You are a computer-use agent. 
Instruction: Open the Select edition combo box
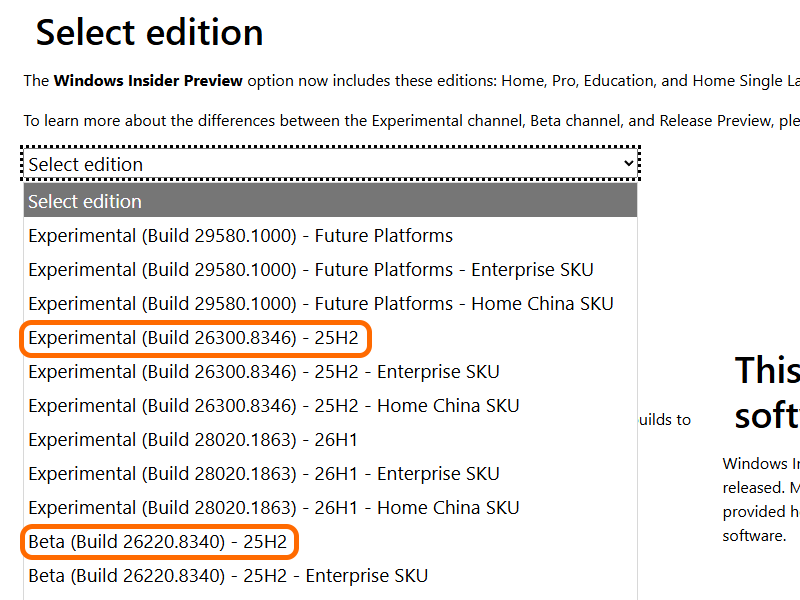(330, 164)
